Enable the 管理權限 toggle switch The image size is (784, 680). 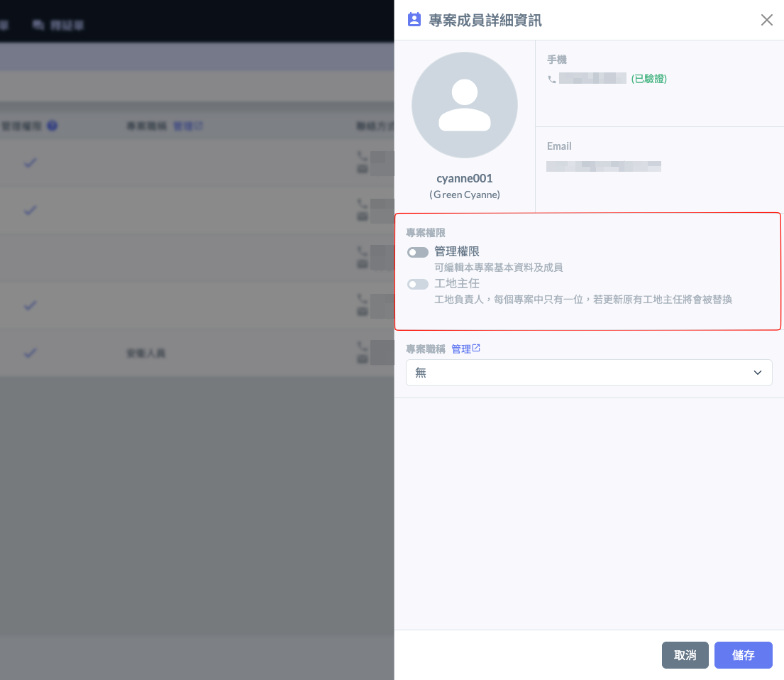418,252
